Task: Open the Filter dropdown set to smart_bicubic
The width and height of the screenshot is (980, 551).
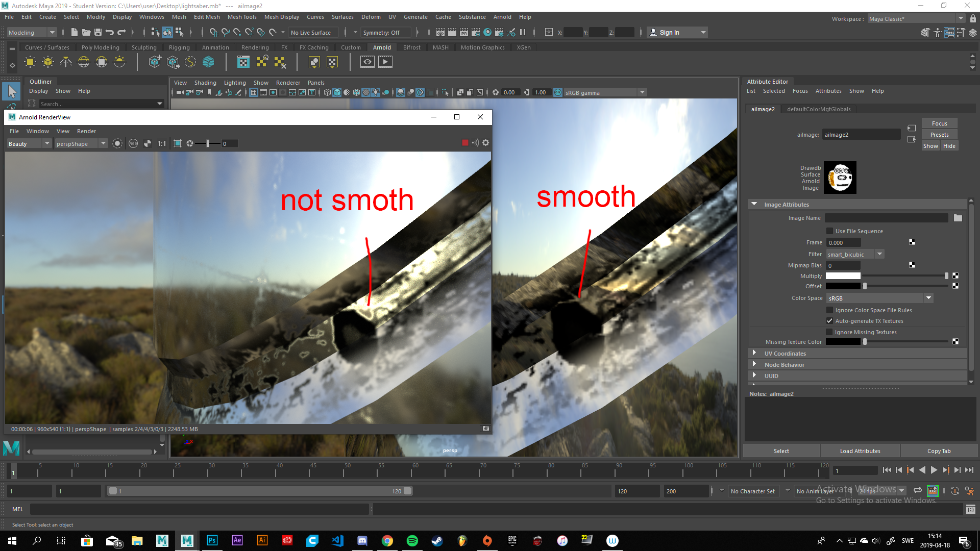Action: coord(879,254)
